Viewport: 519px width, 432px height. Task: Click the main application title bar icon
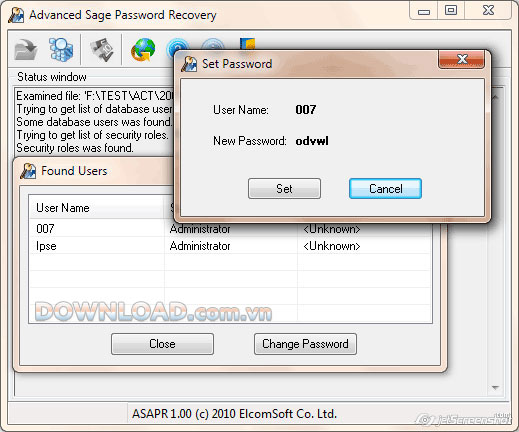point(16,15)
